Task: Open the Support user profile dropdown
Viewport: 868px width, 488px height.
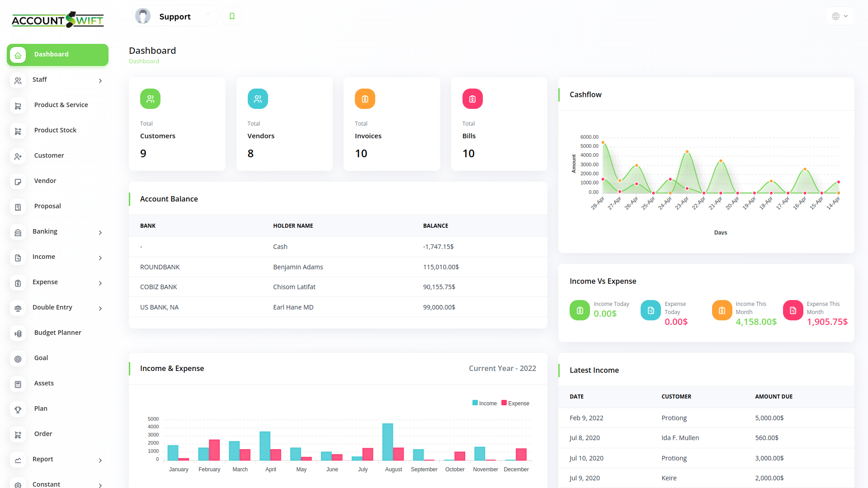Action: [x=175, y=17]
